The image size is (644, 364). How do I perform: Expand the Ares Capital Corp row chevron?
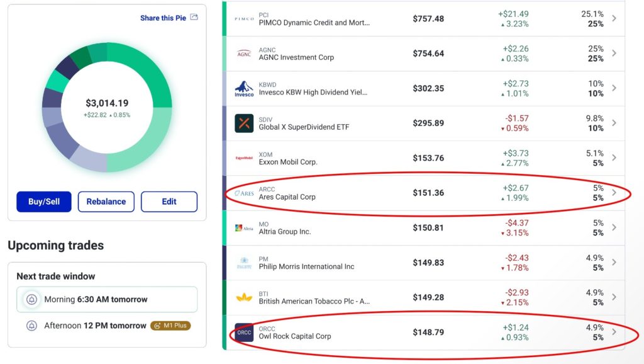[x=614, y=193]
